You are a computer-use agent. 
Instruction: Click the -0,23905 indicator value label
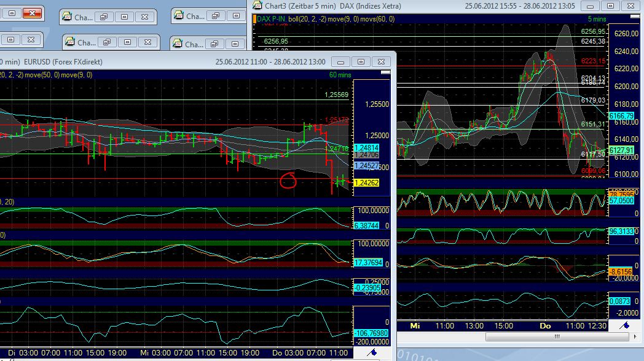coord(367,288)
